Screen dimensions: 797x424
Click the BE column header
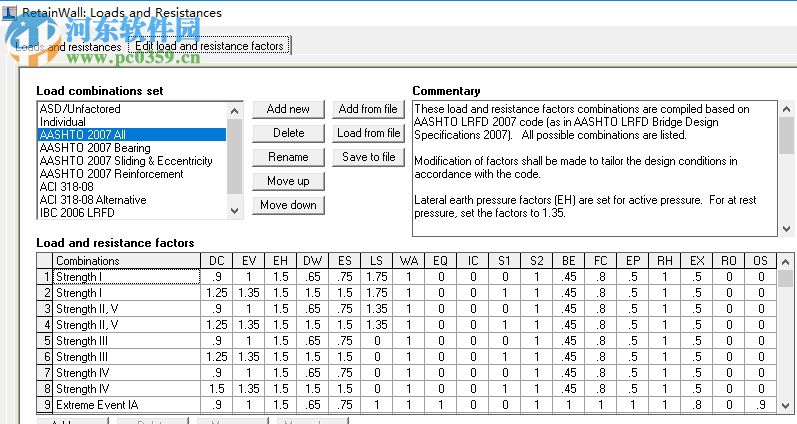569,261
